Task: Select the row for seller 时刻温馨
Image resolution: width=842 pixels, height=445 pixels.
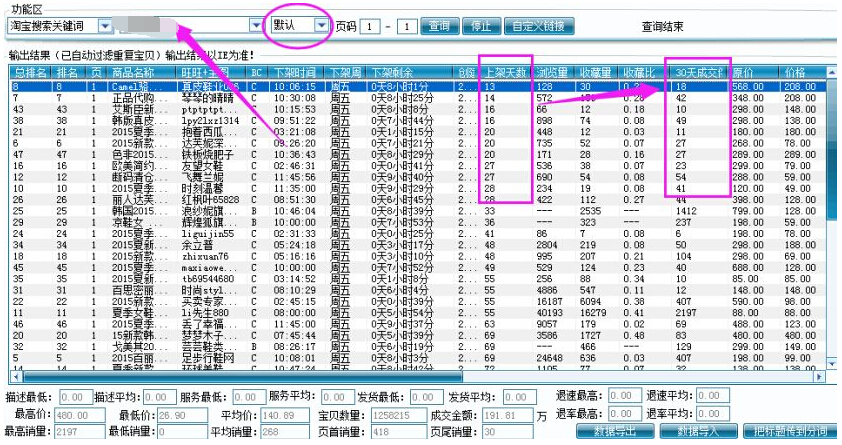Action: click(x=418, y=188)
